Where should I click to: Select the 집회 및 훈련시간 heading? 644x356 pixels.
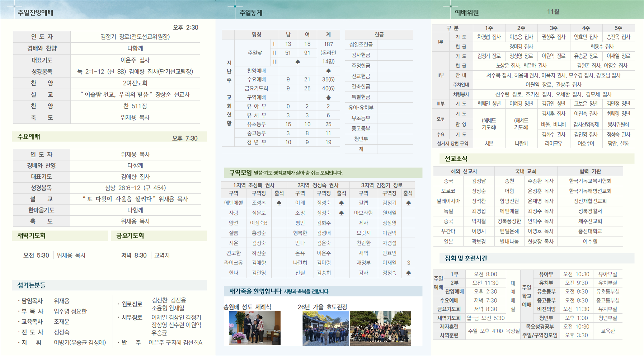pyautogui.click(x=466, y=258)
